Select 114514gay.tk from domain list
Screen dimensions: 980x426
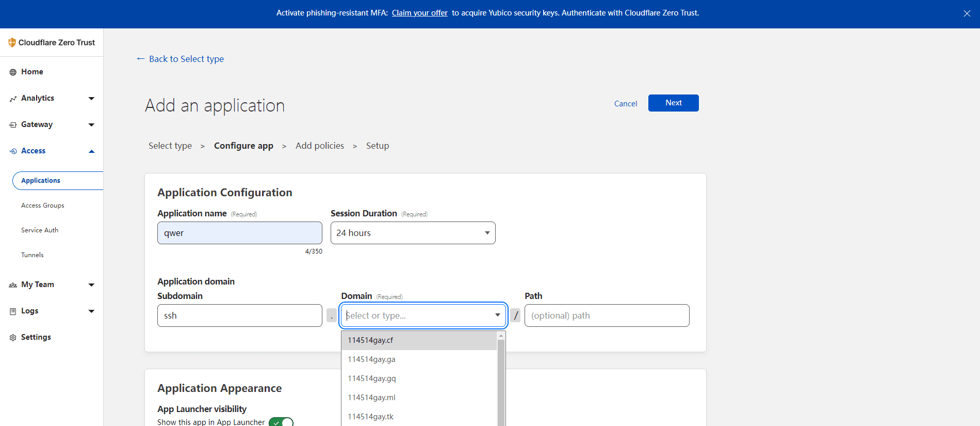(419, 417)
